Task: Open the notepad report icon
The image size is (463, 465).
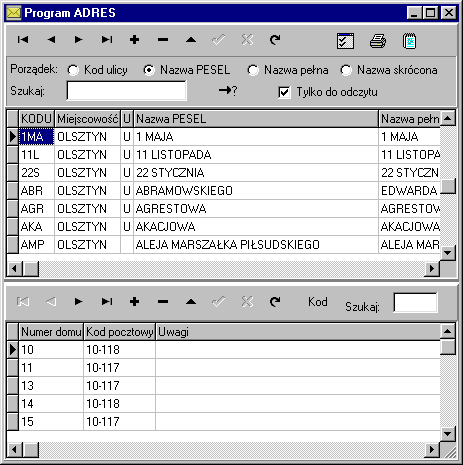Action: point(409,41)
